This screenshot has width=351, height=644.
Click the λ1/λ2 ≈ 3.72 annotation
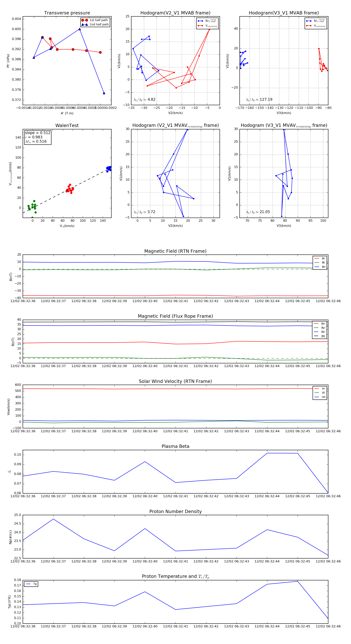point(144,212)
